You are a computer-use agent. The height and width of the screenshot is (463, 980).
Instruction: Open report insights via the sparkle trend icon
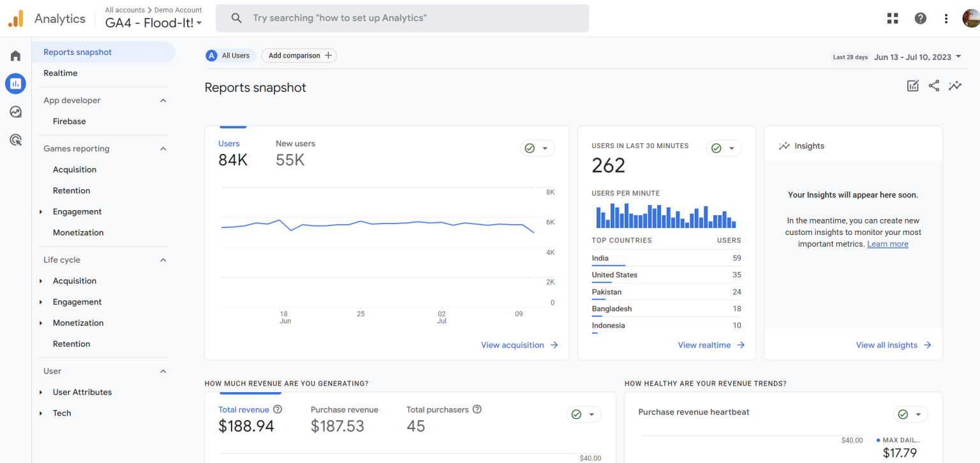(x=955, y=85)
